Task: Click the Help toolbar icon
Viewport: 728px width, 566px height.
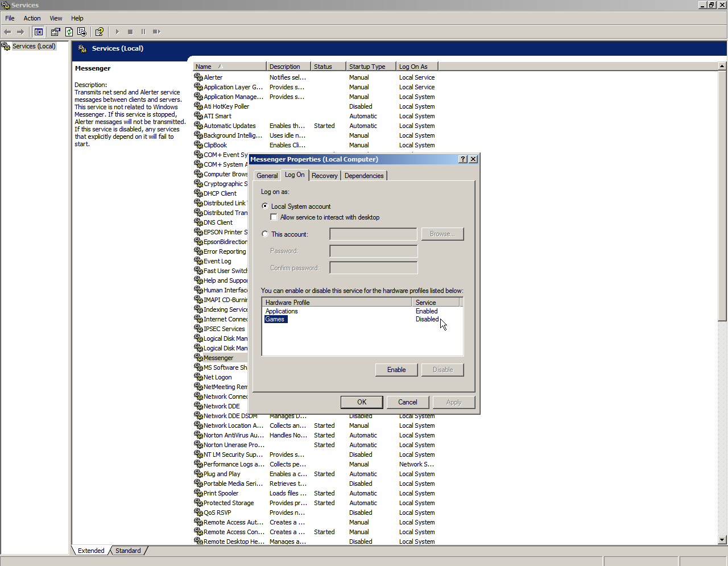Action: (x=100, y=32)
